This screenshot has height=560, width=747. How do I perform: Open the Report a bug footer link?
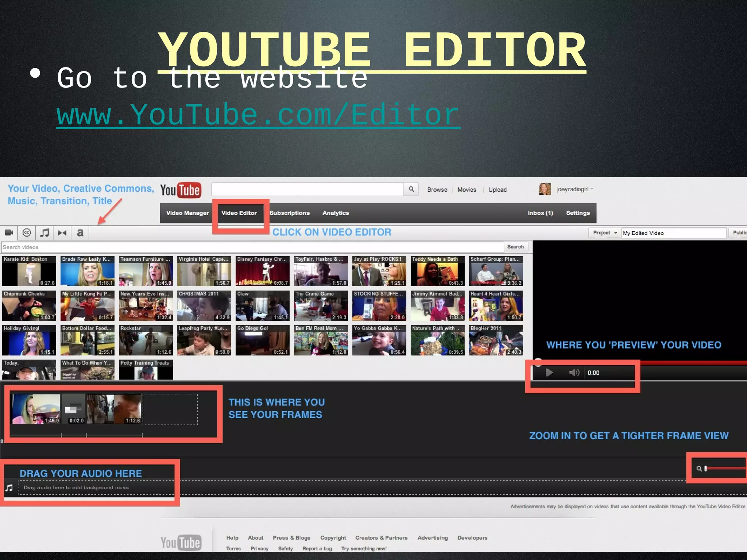[317, 549]
